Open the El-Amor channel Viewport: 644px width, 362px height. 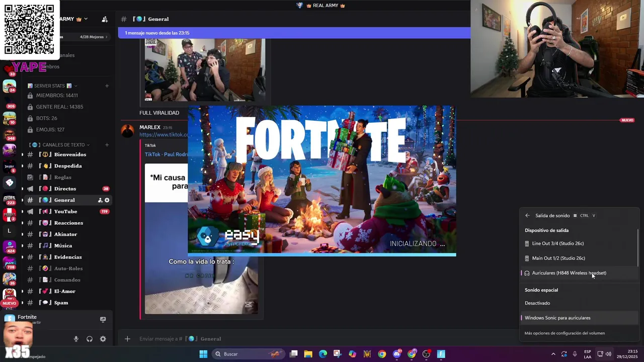click(65, 291)
